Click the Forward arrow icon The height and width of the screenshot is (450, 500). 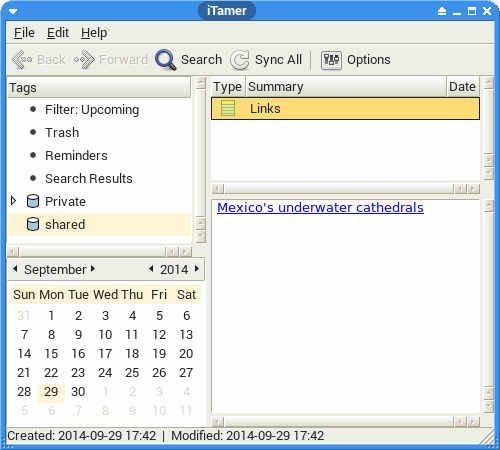coord(84,60)
